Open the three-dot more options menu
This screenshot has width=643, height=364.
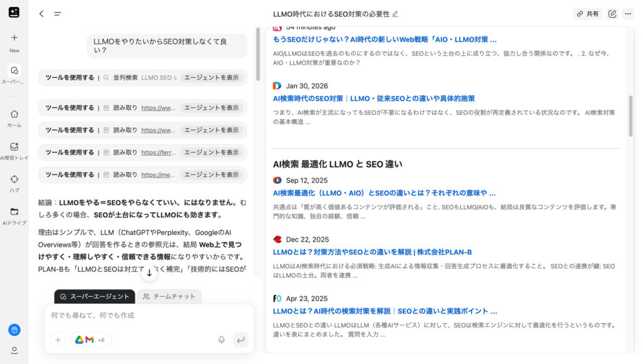(x=627, y=14)
